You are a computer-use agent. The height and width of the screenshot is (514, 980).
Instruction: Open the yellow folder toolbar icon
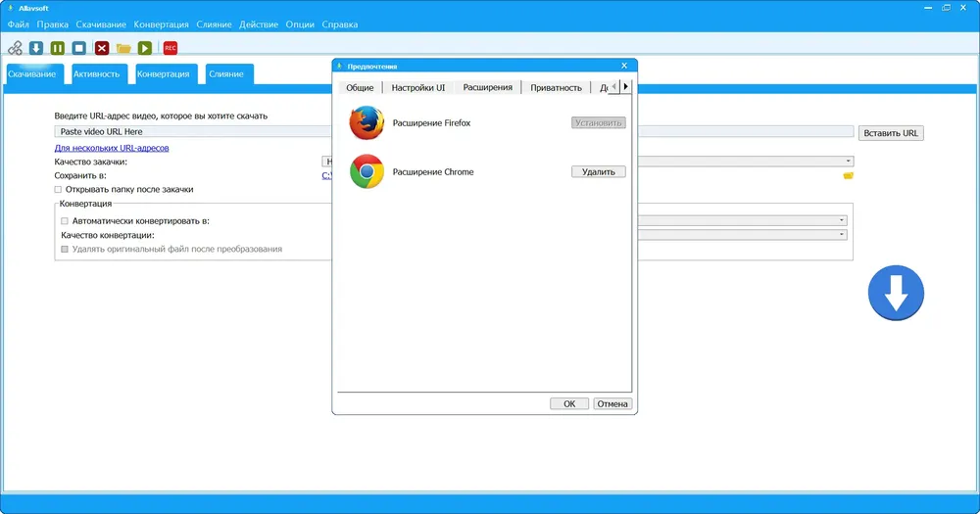tap(123, 48)
